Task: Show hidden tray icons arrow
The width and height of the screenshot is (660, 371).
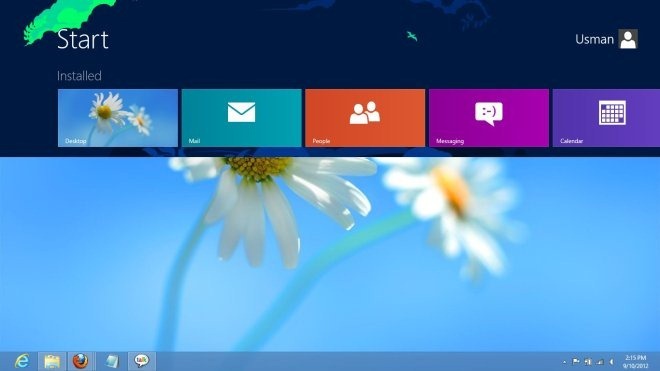Action: (564, 362)
